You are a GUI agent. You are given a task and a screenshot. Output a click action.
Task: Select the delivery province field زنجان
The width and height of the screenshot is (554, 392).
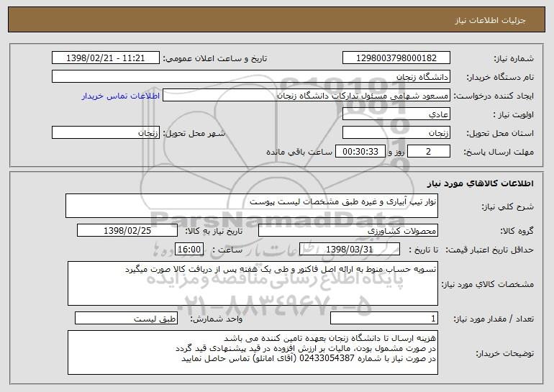click(x=396, y=133)
